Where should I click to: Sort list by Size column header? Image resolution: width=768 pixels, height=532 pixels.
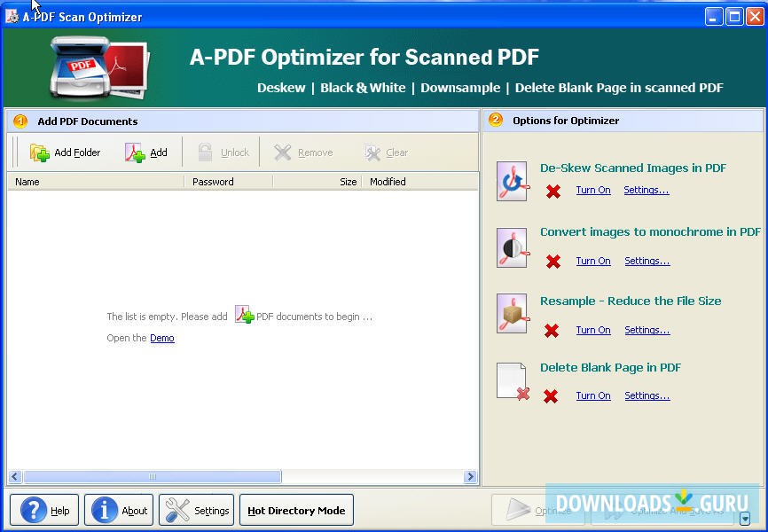(x=317, y=182)
